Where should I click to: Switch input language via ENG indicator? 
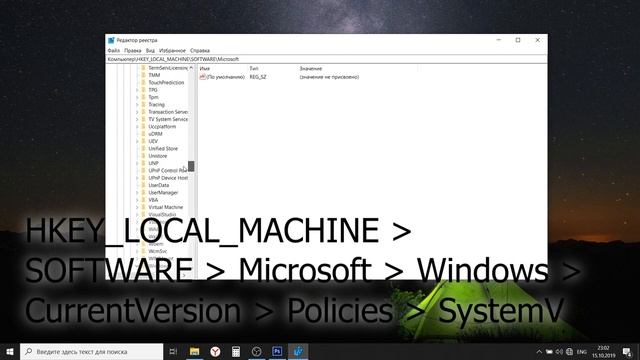click(582, 351)
